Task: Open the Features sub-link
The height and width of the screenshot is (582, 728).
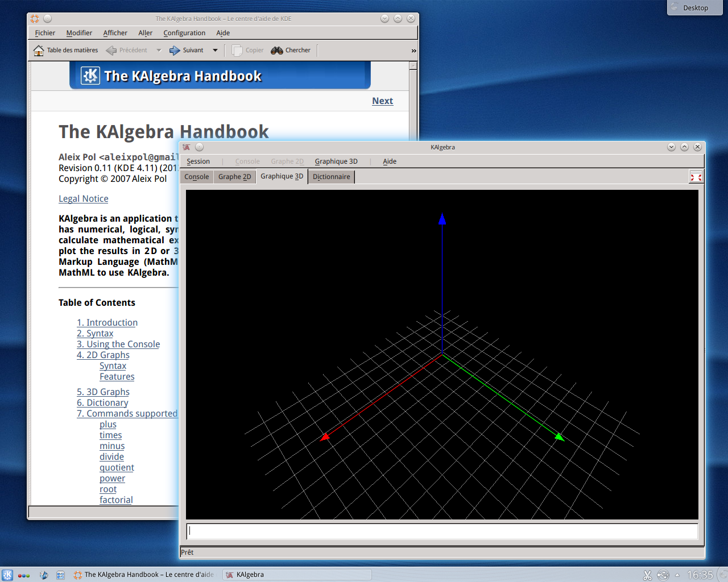Action: [x=117, y=377]
